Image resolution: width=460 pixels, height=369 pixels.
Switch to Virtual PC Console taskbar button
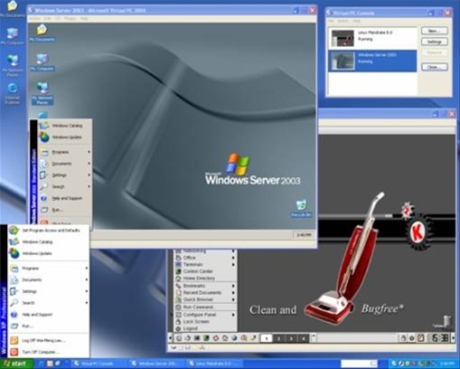coord(98,363)
